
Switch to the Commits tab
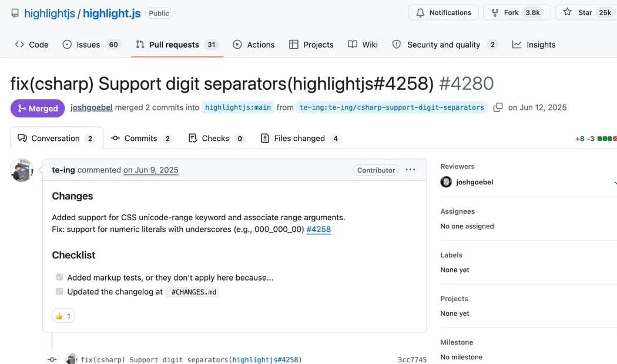click(x=142, y=139)
